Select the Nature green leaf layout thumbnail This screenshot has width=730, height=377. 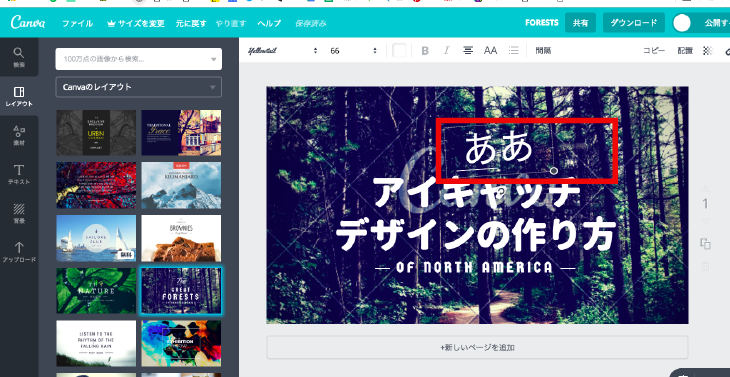(x=96, y=290)
